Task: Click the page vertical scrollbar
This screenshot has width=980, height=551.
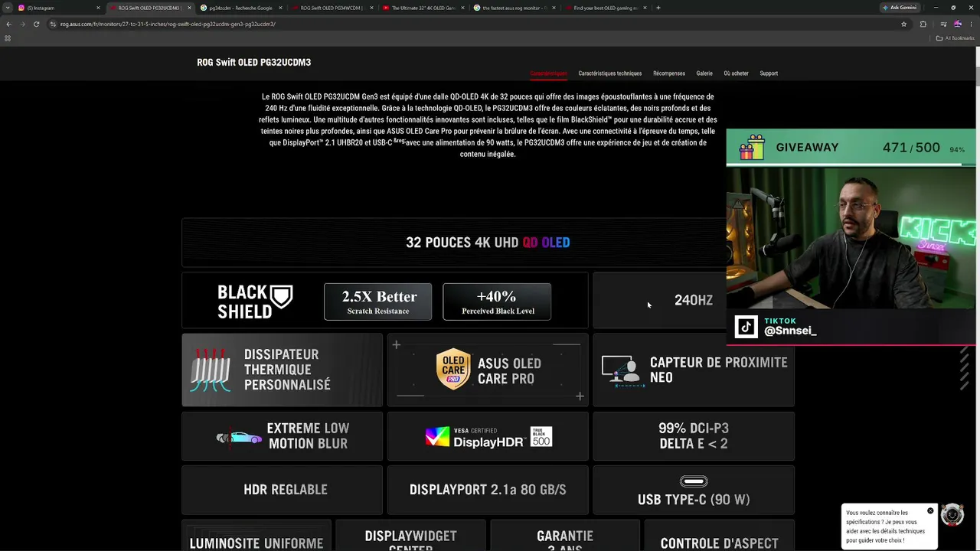Action: coord(977,77)
